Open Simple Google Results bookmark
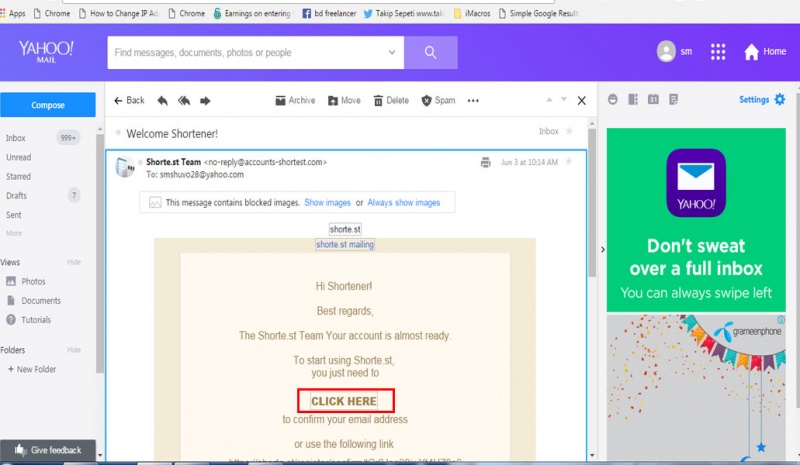Screen dimensions: 800x465 point(538,13)
